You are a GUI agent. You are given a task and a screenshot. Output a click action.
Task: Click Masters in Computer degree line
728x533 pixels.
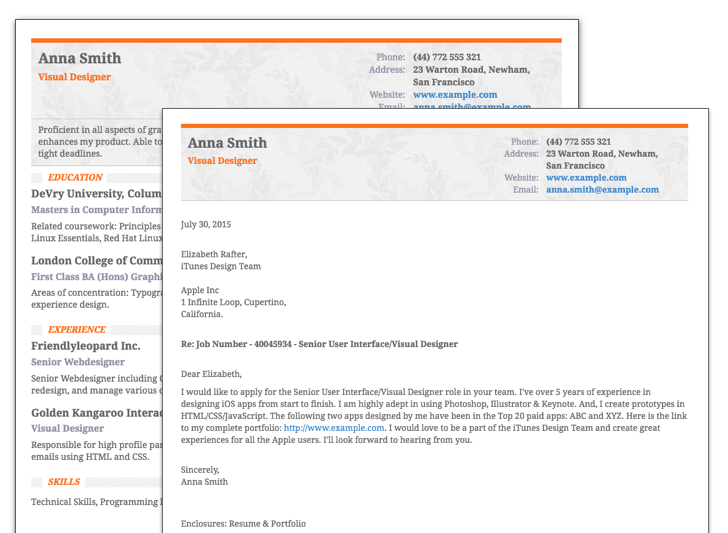pyautogui.click(x=97, y=210)
